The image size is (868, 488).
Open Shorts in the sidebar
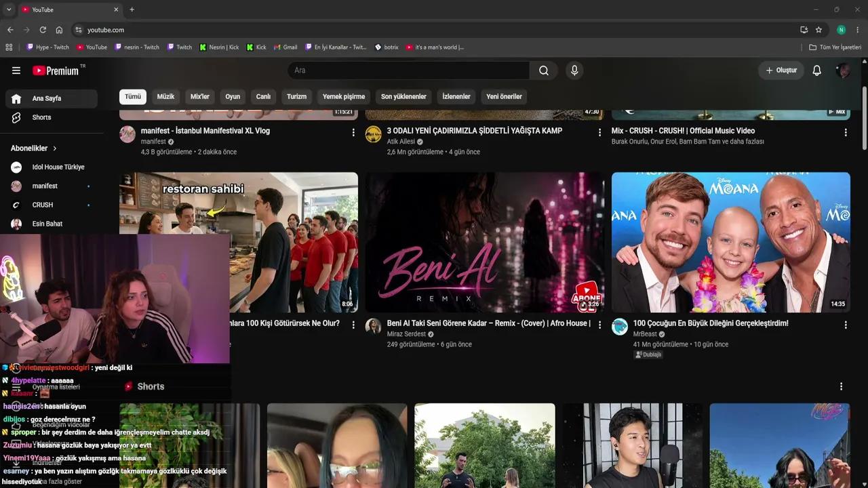tap(52, 117)
